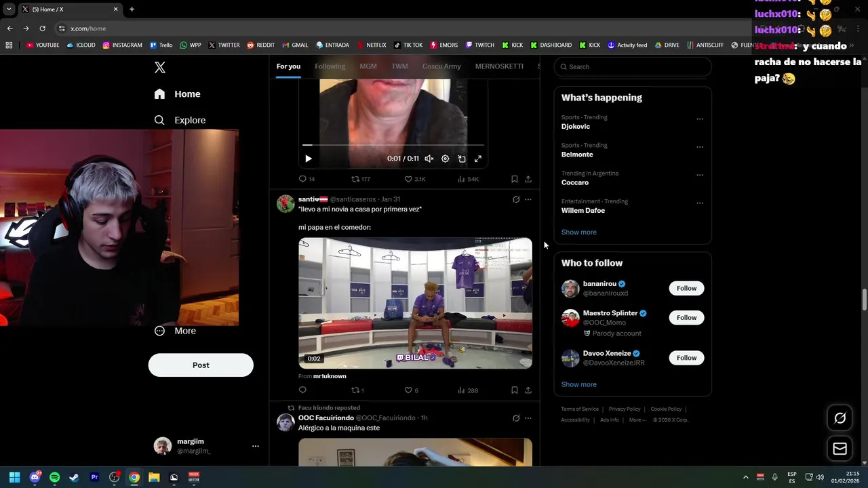View analytics showing 54K views
The width and height of the screenshot is (868, 488).
point(469,179)
